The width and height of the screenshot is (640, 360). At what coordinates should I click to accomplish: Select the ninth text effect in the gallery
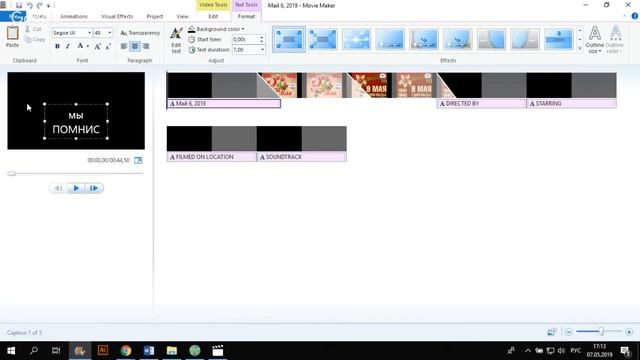pos(558,39)
